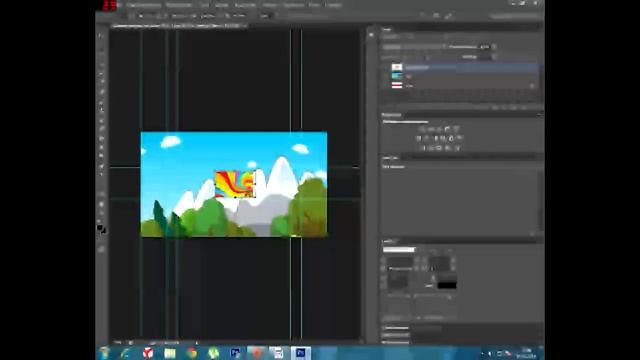
Task: Click the layer Opacity value field
Action: (484, 47)
